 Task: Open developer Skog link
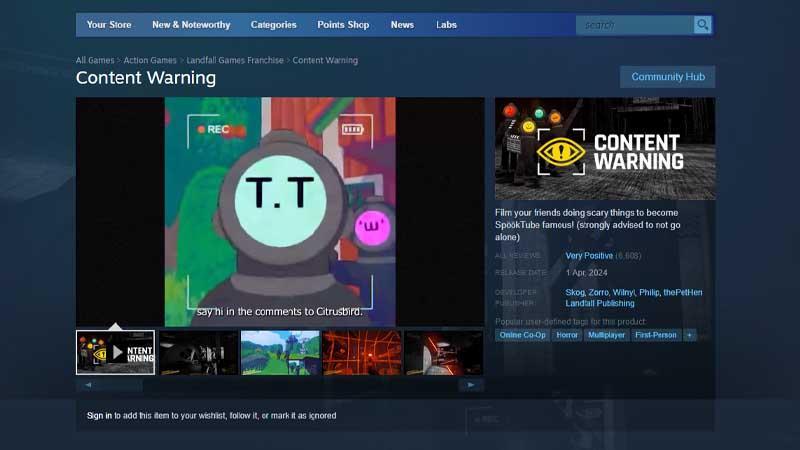pyautogui.click(x=574, y=292)
